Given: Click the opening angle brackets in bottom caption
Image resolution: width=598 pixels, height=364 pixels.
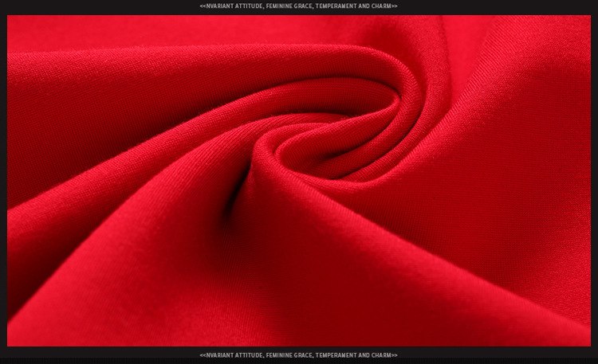Looking at the screenshot, I should (x=203, y=355).
